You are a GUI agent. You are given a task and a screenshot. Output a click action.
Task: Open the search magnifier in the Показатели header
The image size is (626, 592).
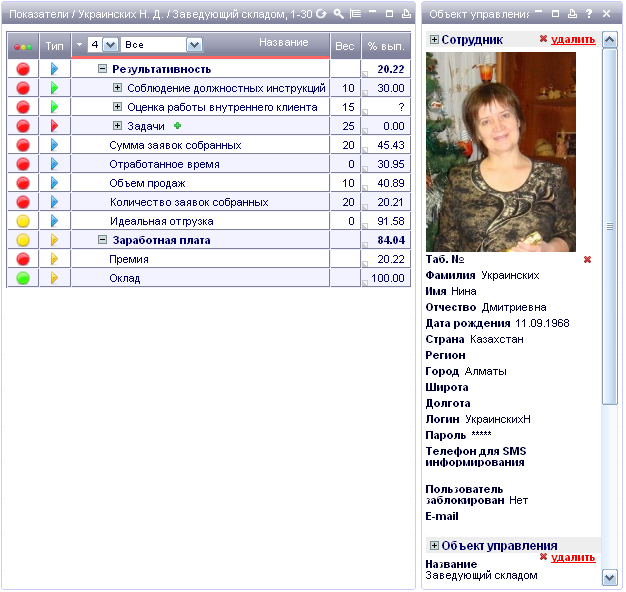click(339, 14)
